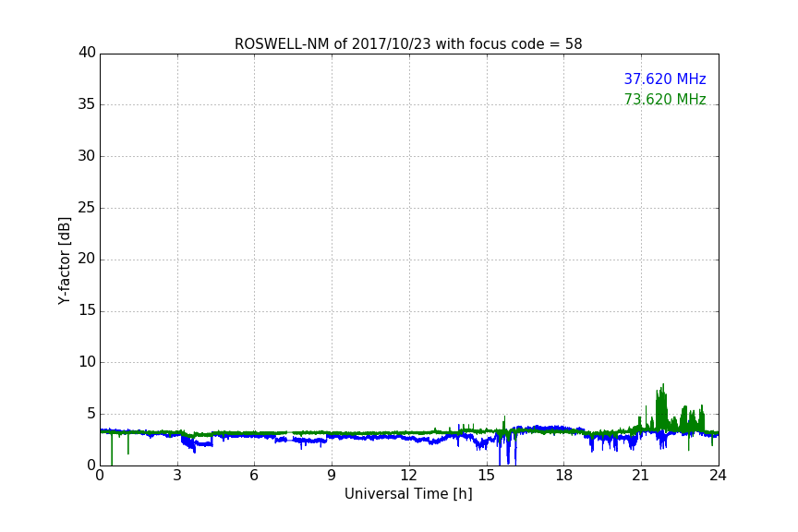Click the y-axis tick label '20'
The width and height of the screenshot is (798, 532).
pyautogui.click(x=87, y=259)
